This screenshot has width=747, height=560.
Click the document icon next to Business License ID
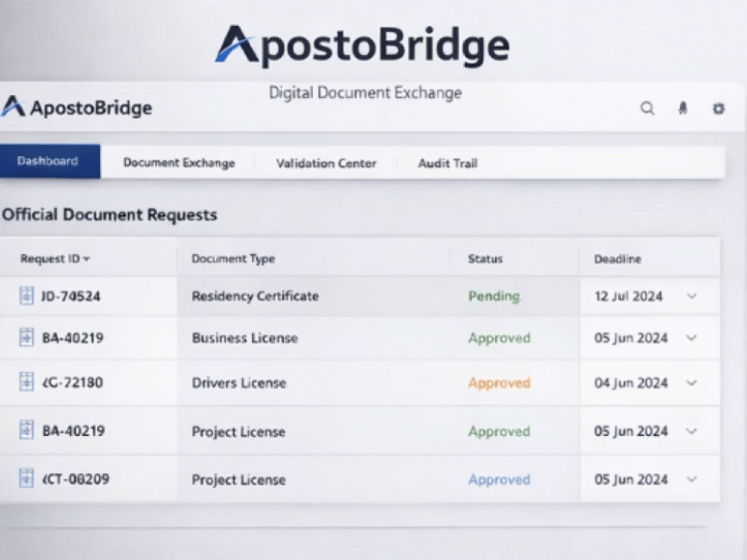26,337
